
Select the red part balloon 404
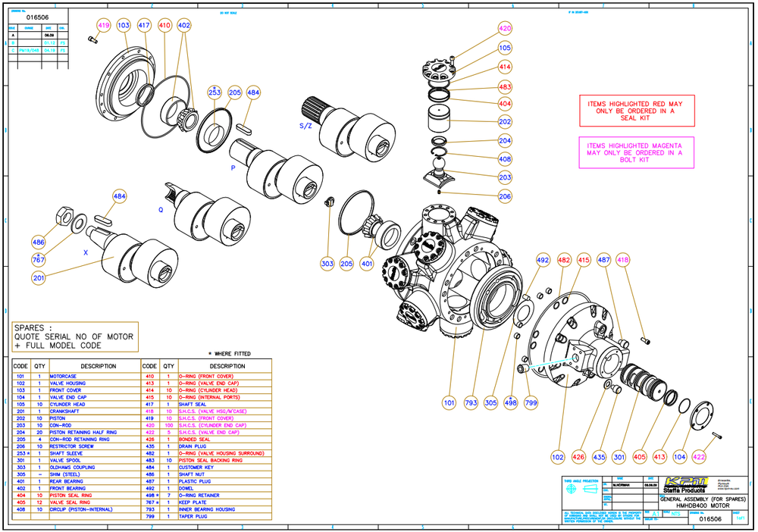505,103
